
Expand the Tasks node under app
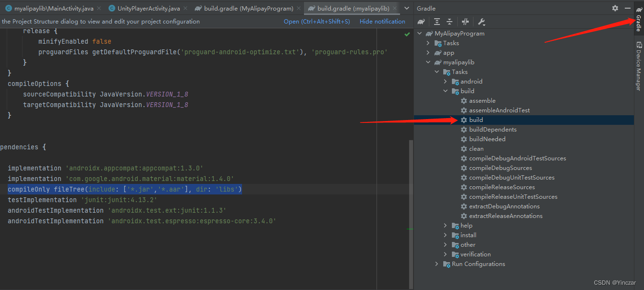pyautogui.click(x=428, y=43)
